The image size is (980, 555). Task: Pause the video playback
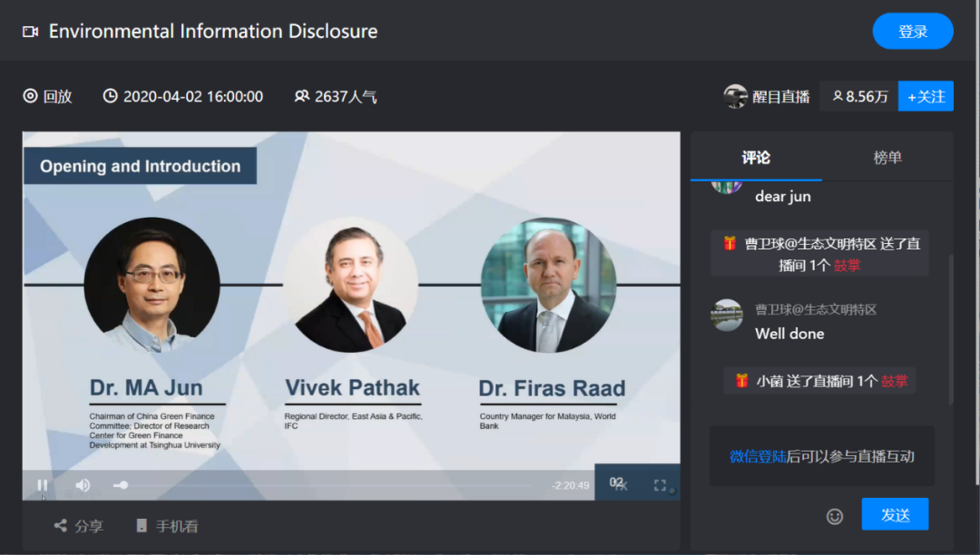[42, 485]
